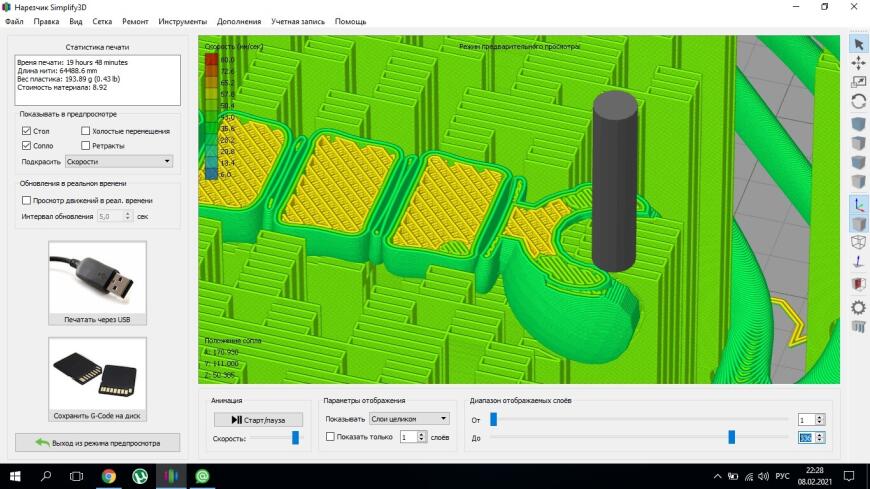Viewport: 870px width, 489px height.
Task: Click the first blue cube view icon
Action: pyautogui.click(x=858, y=124)
